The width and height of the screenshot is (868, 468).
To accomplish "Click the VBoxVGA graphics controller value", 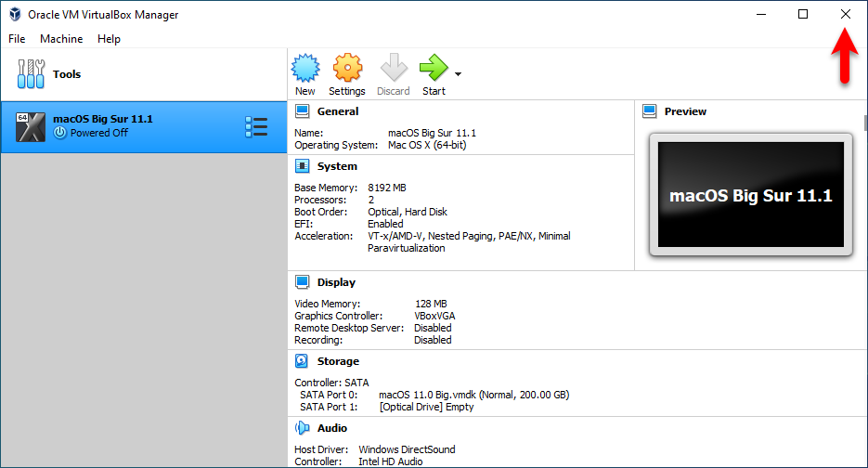I will pos(434,316).
